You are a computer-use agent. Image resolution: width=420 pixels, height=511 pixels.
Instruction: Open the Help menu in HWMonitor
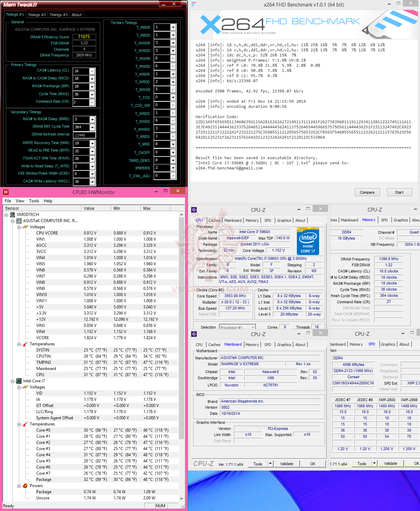(48, 201)
